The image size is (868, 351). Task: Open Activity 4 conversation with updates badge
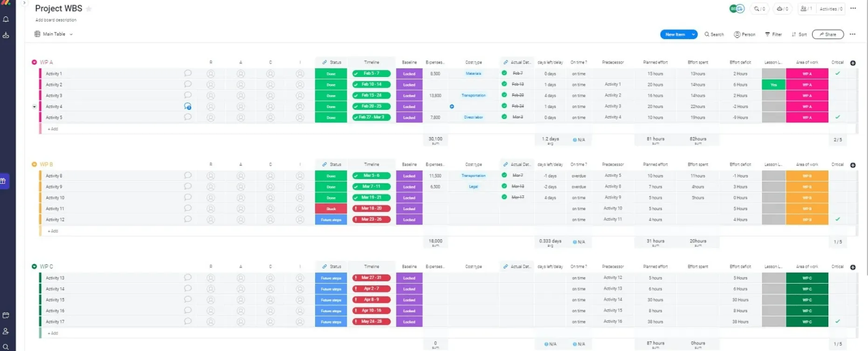188,106
